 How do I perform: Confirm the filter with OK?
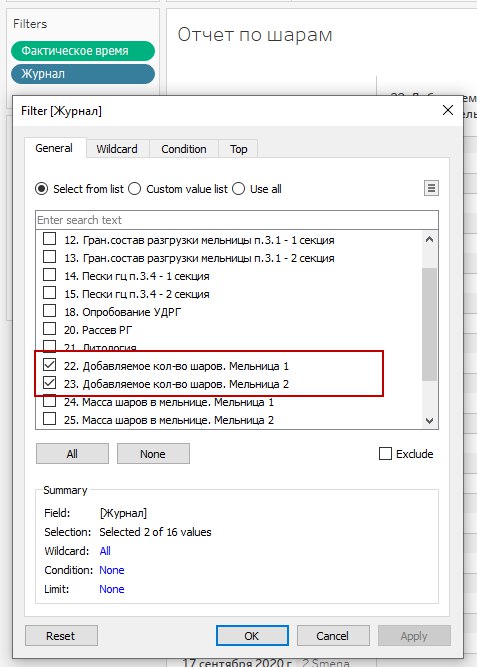click(252, 636)
